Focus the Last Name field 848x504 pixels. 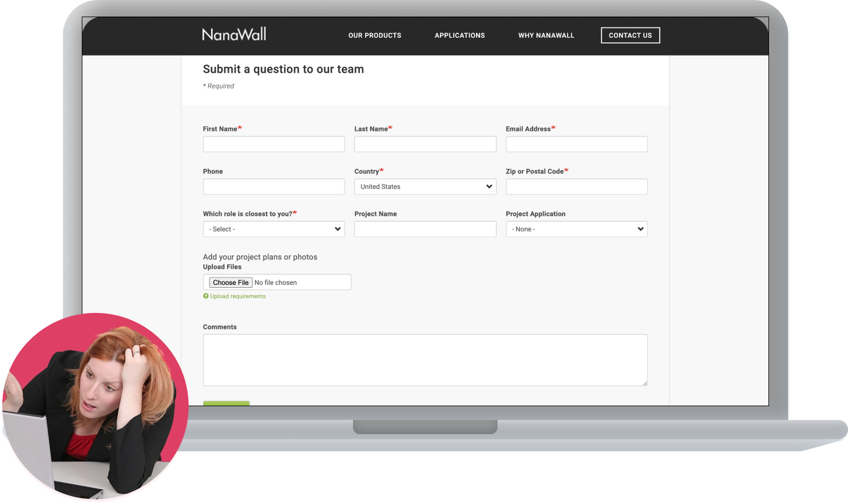tap(425, 144)
